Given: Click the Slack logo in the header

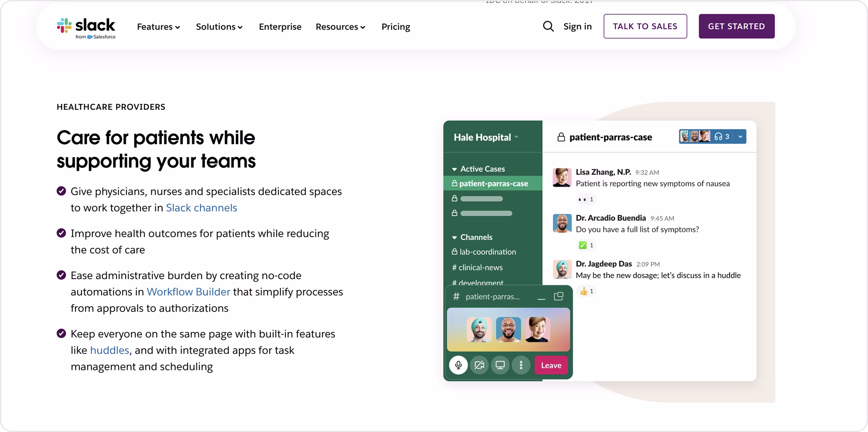Looking at the screenshot, I should 86,28.
